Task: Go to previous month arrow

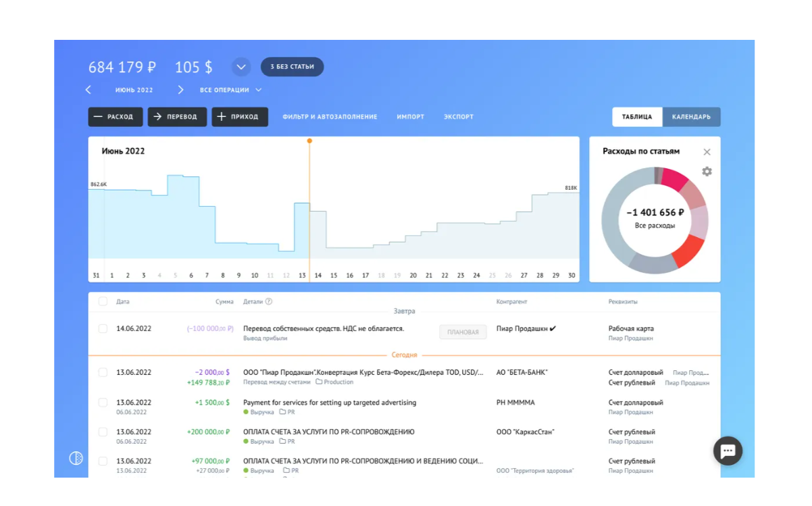Action: pos(88,90)
